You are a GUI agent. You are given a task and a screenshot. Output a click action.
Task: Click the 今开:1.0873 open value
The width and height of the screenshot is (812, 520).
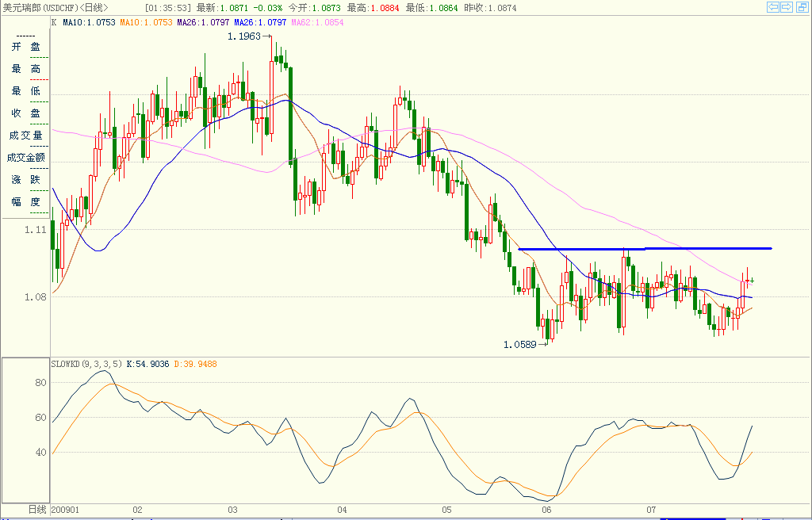coord(314,8)
